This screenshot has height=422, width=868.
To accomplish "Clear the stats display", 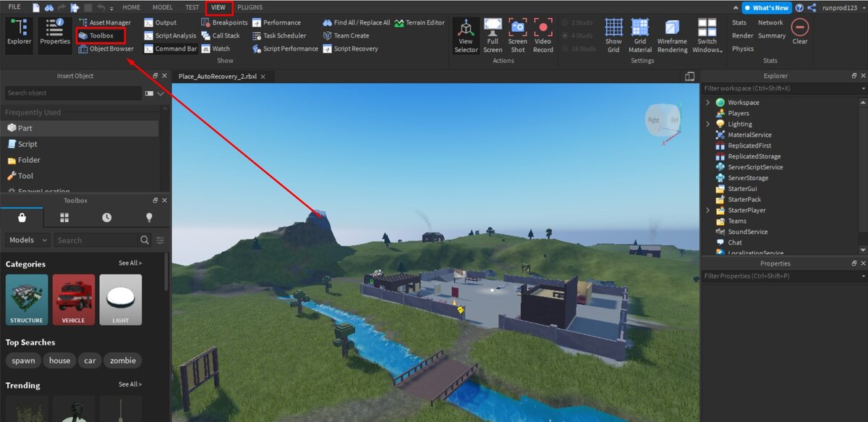I will (799, 31).
